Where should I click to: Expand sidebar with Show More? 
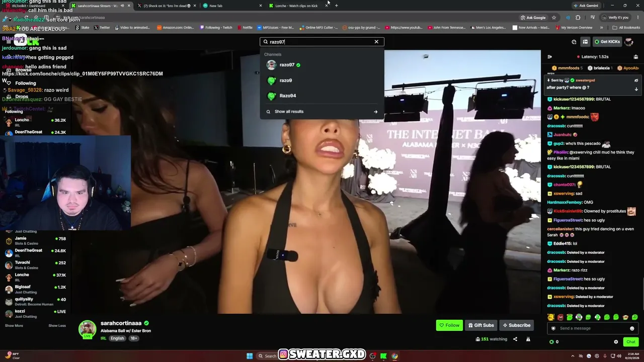click(14, 326)
